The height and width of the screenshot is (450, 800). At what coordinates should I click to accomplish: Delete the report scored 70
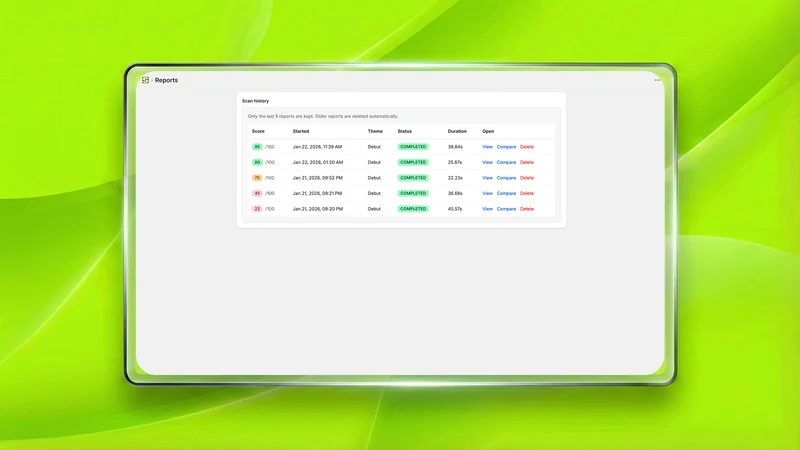(527, 178)
